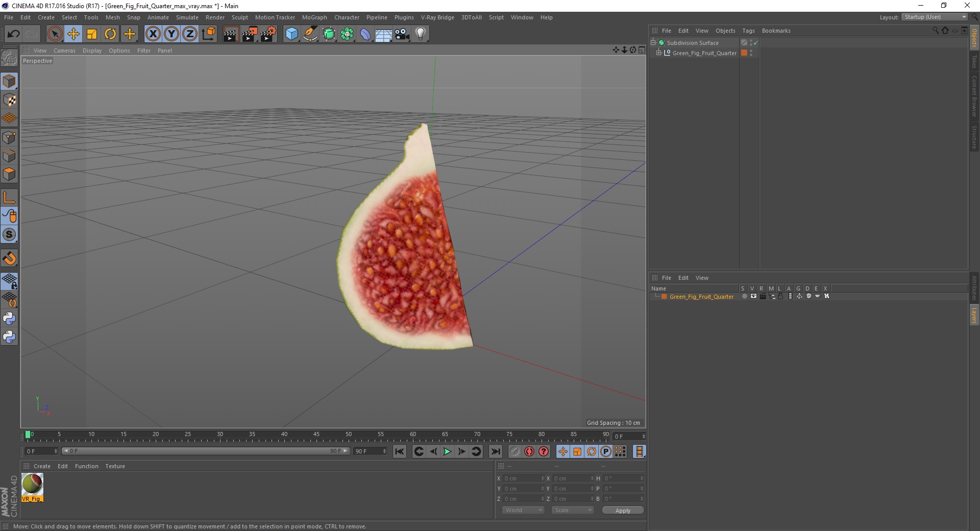The width and height of the screenshot is (980, 531).
Task: Open the Spline pen tool
Action: 310,34
